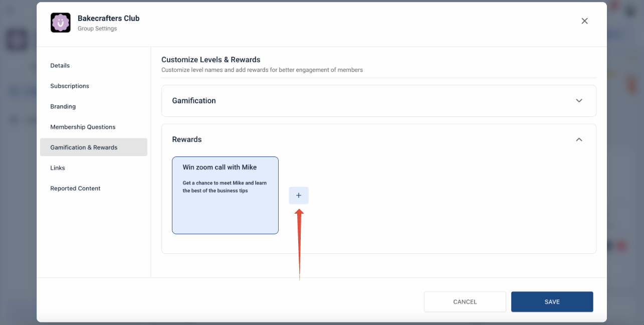644x325 pixels.
Task: Save the group settings
Action: pos(552,302)
